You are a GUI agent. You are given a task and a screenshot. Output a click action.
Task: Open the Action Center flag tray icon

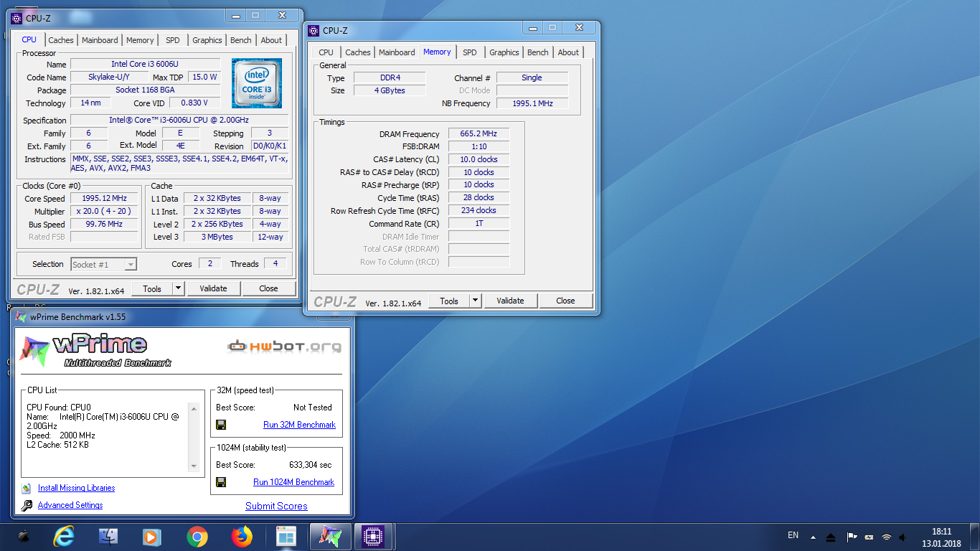(852, 537)
